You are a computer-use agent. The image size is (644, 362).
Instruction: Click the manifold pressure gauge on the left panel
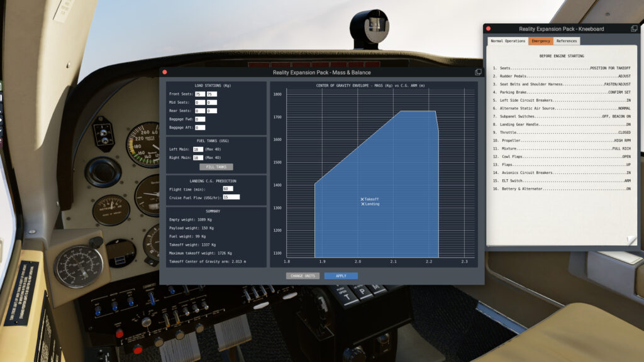[x=79, y=266]
